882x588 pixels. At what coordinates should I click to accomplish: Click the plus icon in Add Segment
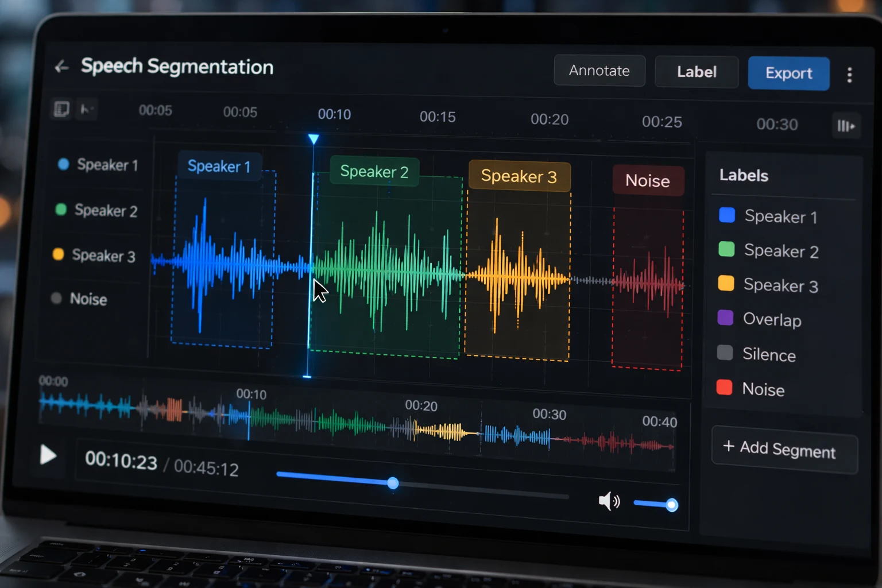tap(728, 446)
